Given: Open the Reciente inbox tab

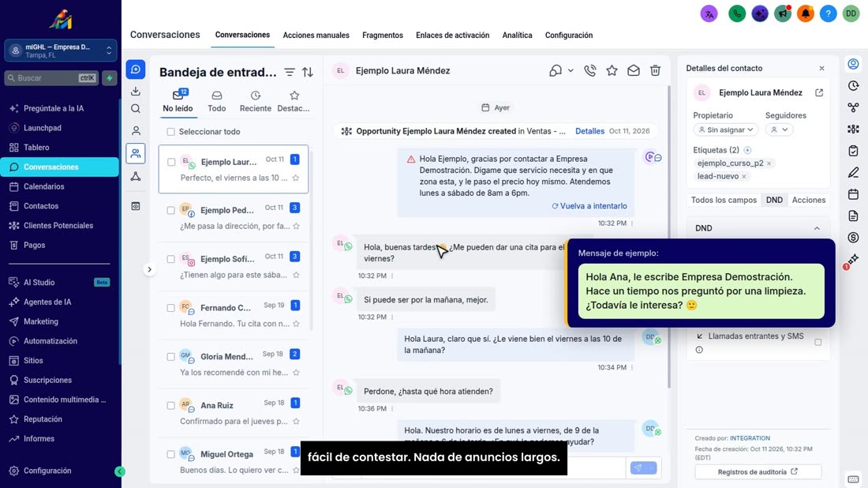Looking at the screenshot, I should tap(255, 102).
